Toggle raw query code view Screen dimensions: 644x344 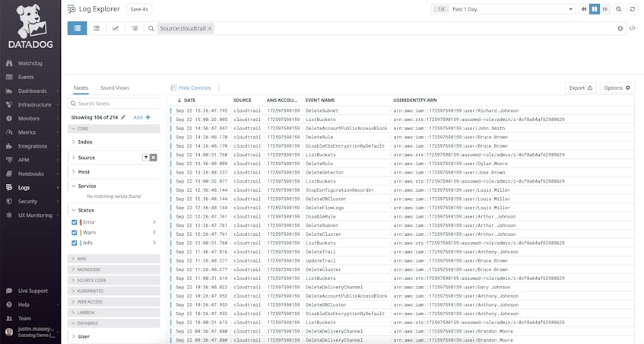(x=632, y=28)
